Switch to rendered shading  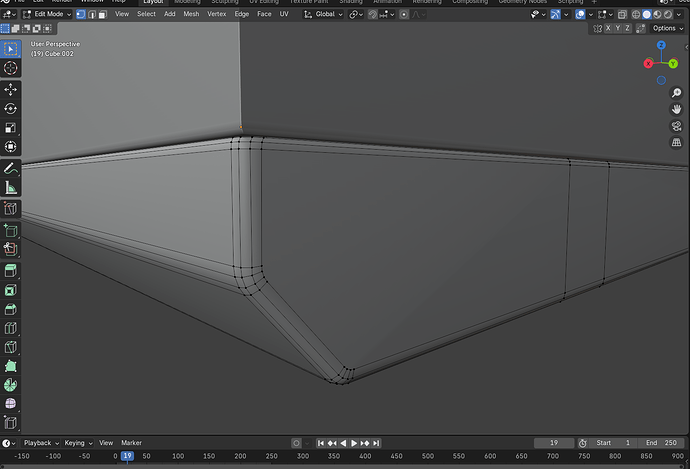point(668,15)
